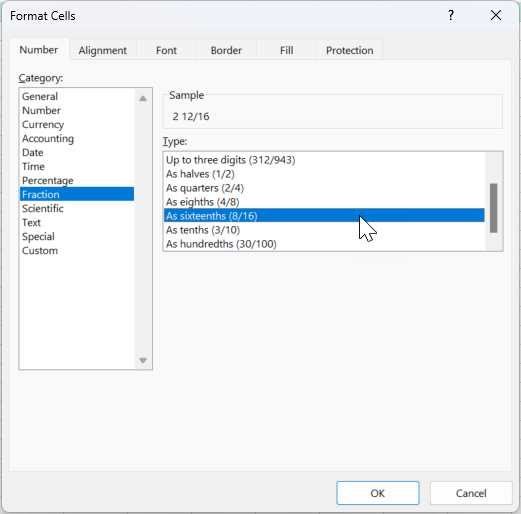521x514 pixels.
Task: Click the Type list scrollbar thumb
Action: click(494, 208)
